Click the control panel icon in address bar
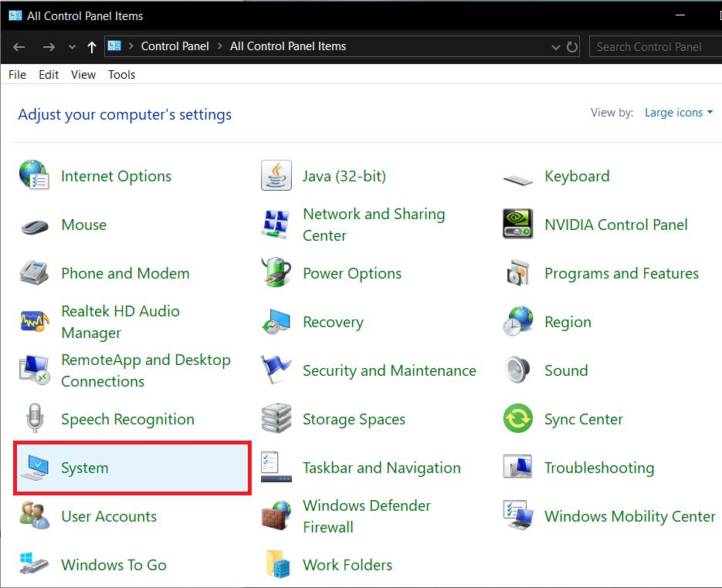Screen dimensions: 722x588 [x=114, y=46]
